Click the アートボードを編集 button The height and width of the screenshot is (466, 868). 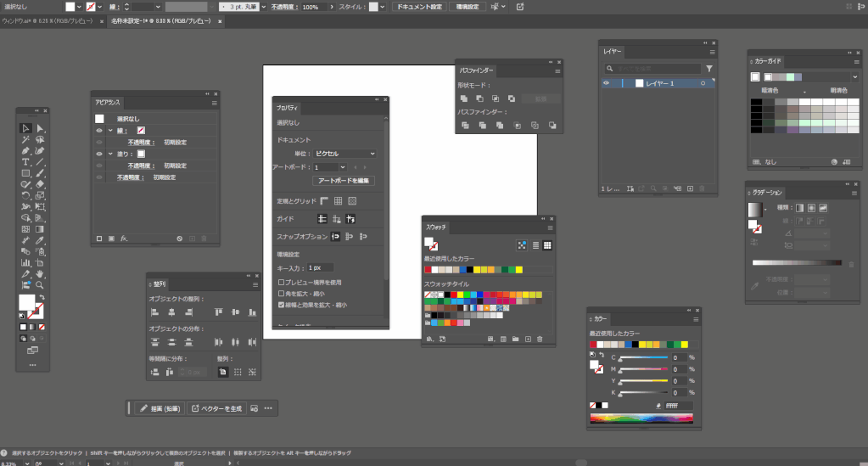[344, 181]
